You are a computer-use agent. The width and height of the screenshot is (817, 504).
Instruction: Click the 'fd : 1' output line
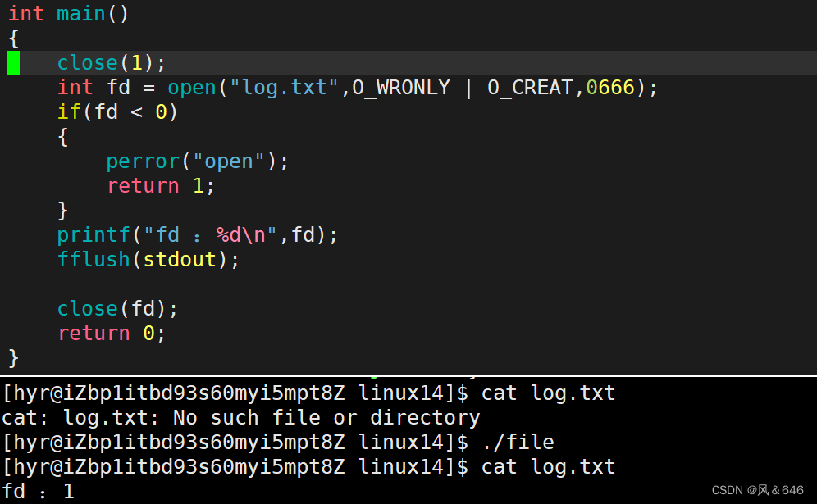38,491
